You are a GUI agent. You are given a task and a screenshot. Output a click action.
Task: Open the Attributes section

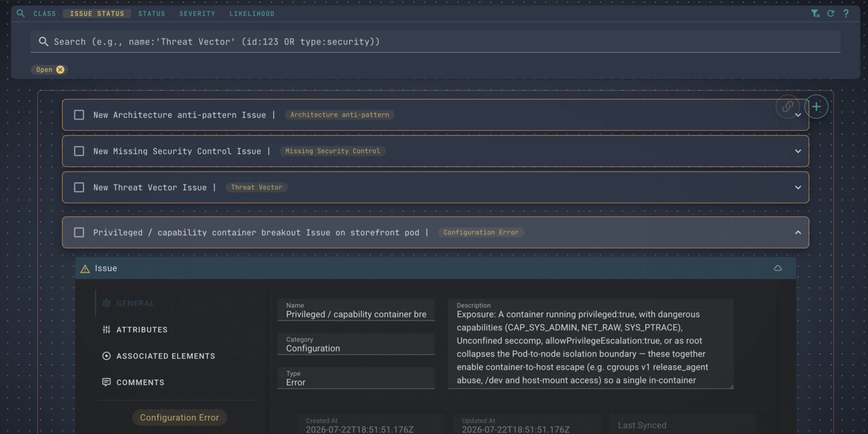click(x=142, y=330)
